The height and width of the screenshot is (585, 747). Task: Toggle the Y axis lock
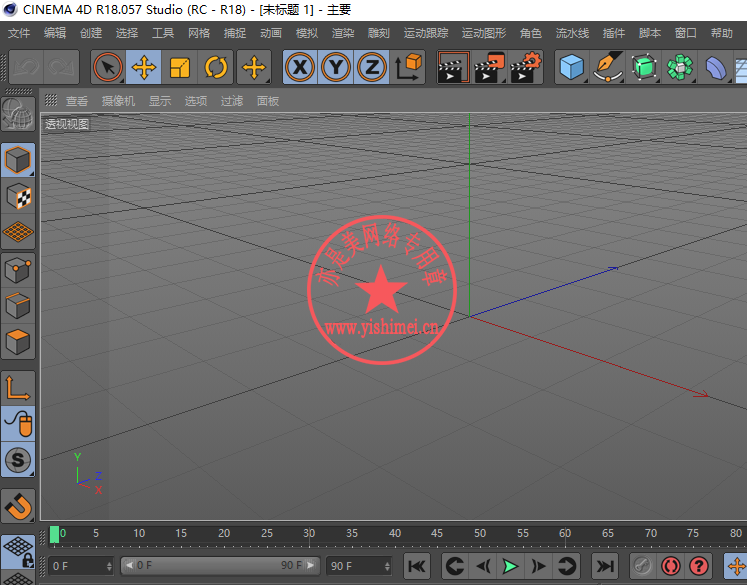[x=336, y=67]
